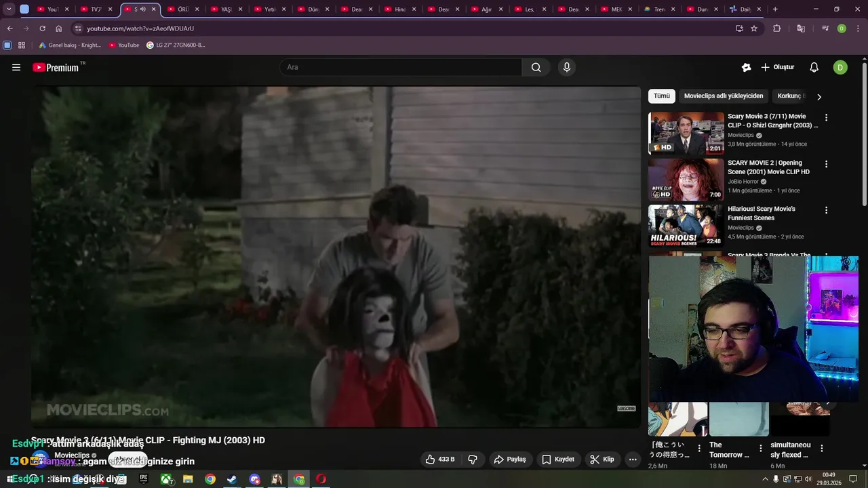868x488 pixels.
Task: Open more actions ellipsis beside Klip
Action: 633,460
